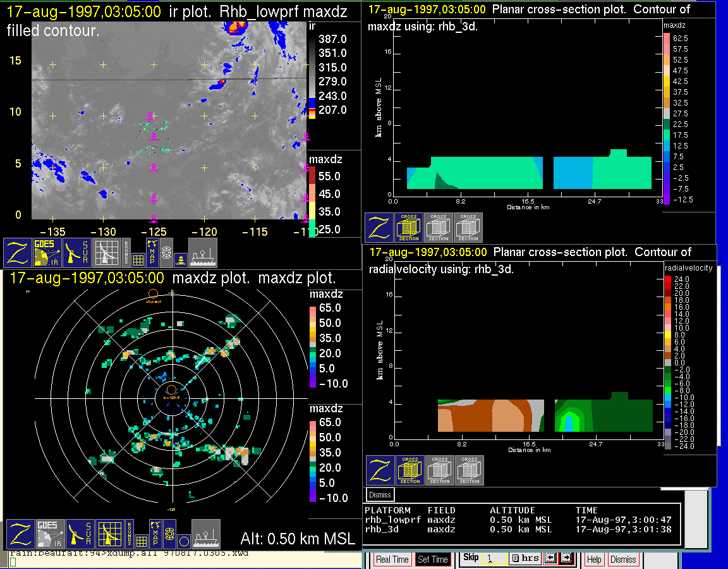Click the range ring circle icon in the maxdz toolbar
The image size is (728, 569).
point(183,541)
